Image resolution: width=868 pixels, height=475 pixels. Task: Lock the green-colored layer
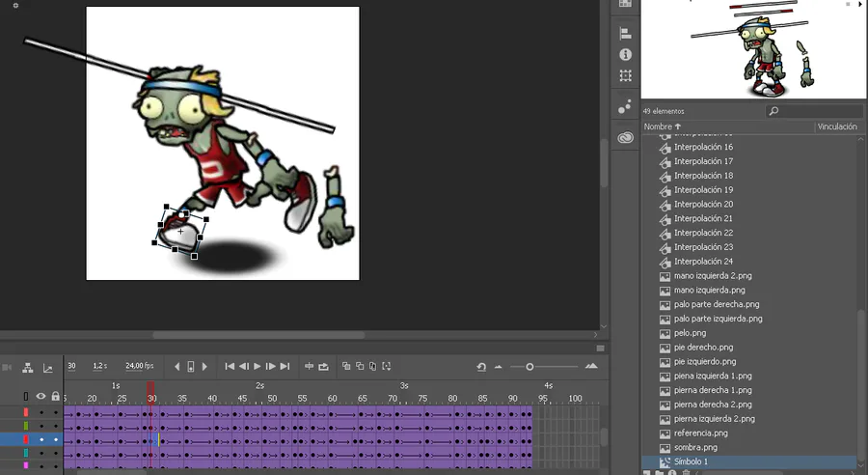click(x=55, y=426)
